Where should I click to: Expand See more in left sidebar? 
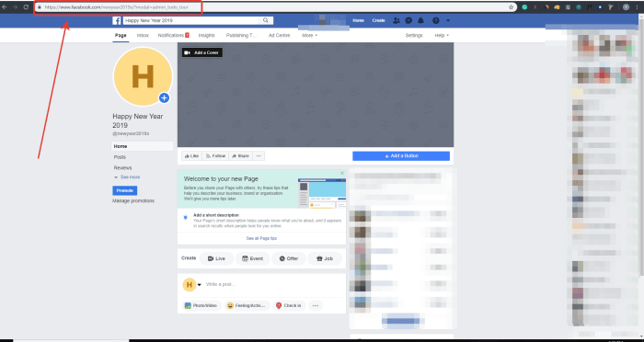(127, 177)
